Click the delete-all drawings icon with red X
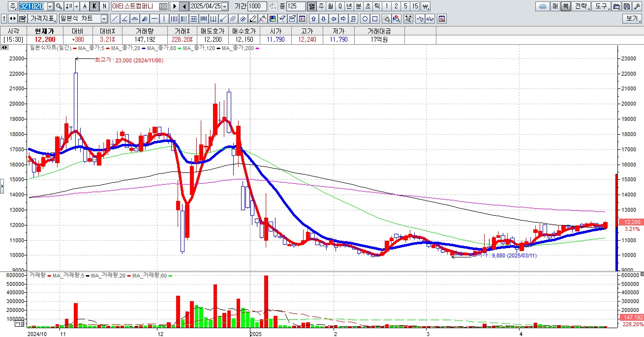 tap(302, 19)
